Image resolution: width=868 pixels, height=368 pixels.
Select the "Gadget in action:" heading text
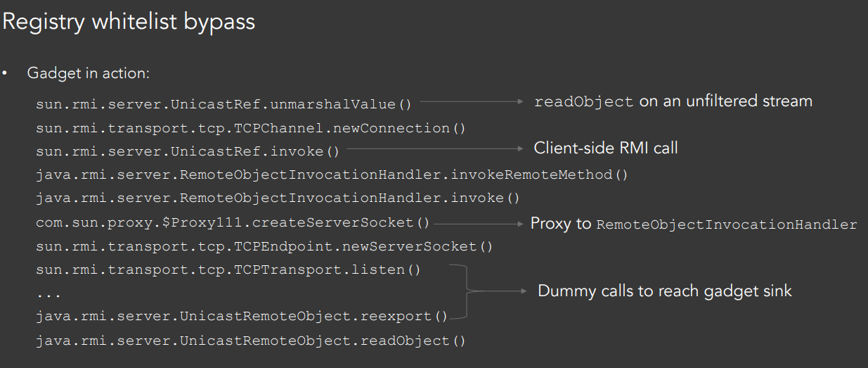point(88,73)
